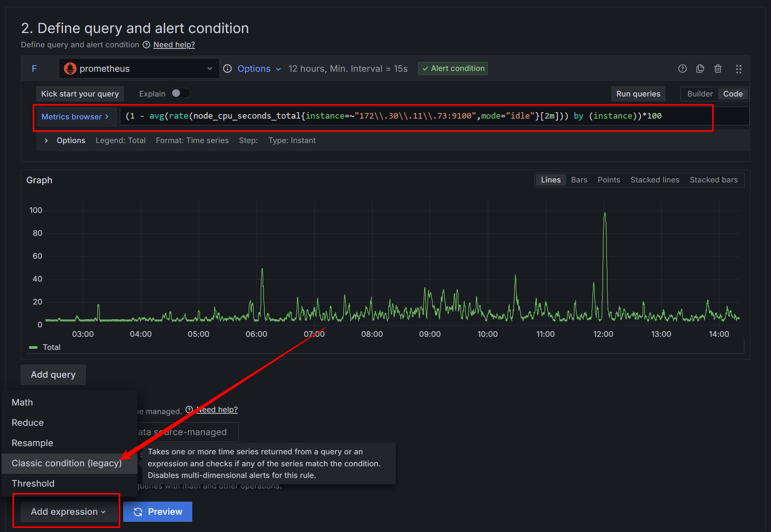The height and width of the screenshot is (532, 771).
Task: Choose Classic condition (legacy) from menu
Action: pyautogui.click(x=69, y=463)
